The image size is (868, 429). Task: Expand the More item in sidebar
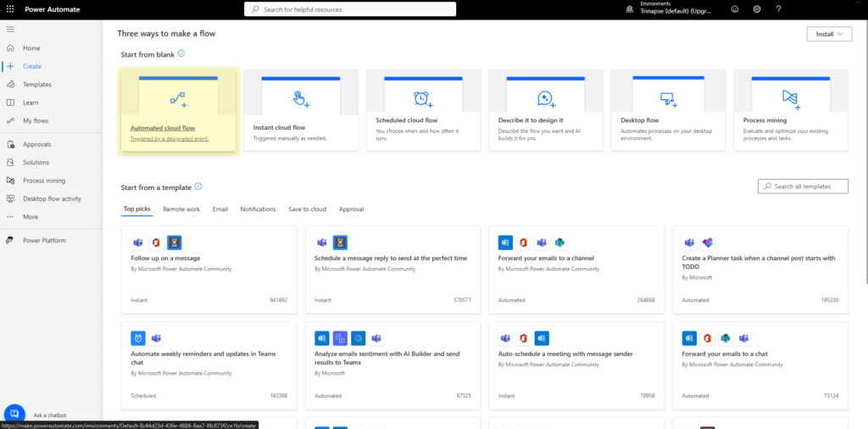click(x=31, y=217)
